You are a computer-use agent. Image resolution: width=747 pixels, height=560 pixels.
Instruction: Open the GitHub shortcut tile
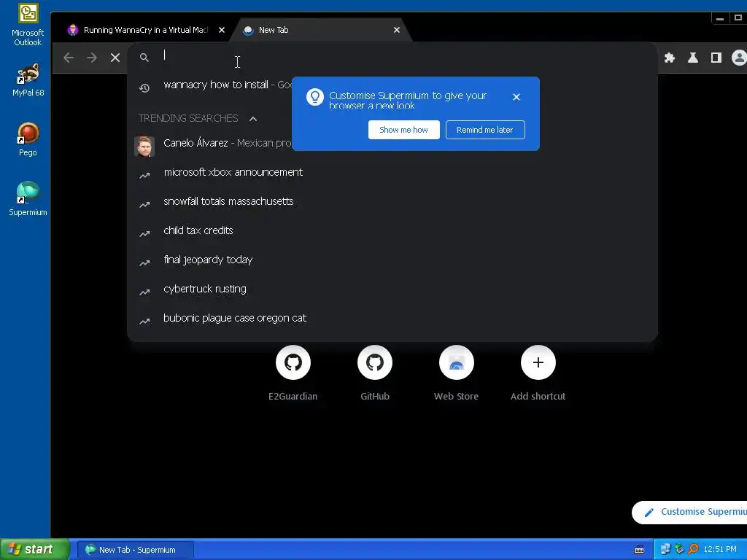click(374, 374)
